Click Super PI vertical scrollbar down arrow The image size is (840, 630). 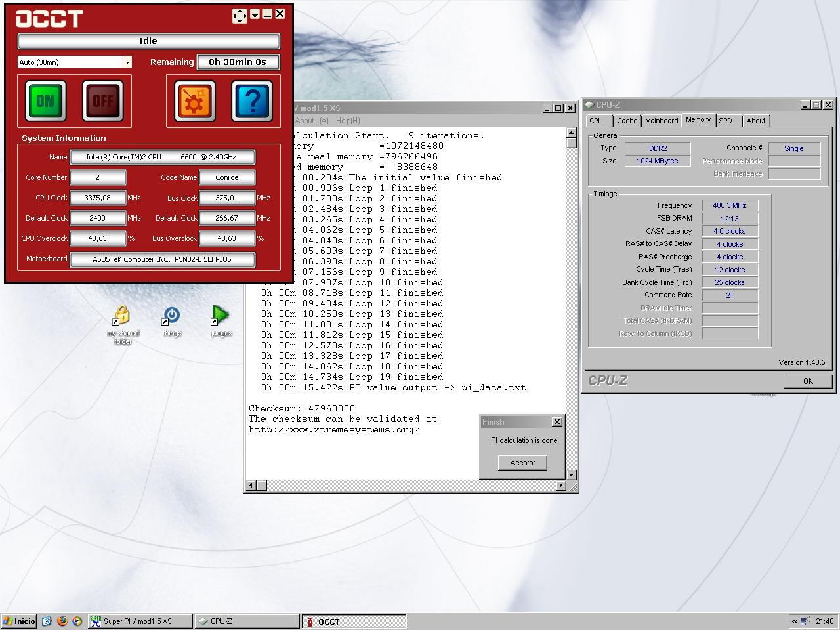click(x=571, y=475)
